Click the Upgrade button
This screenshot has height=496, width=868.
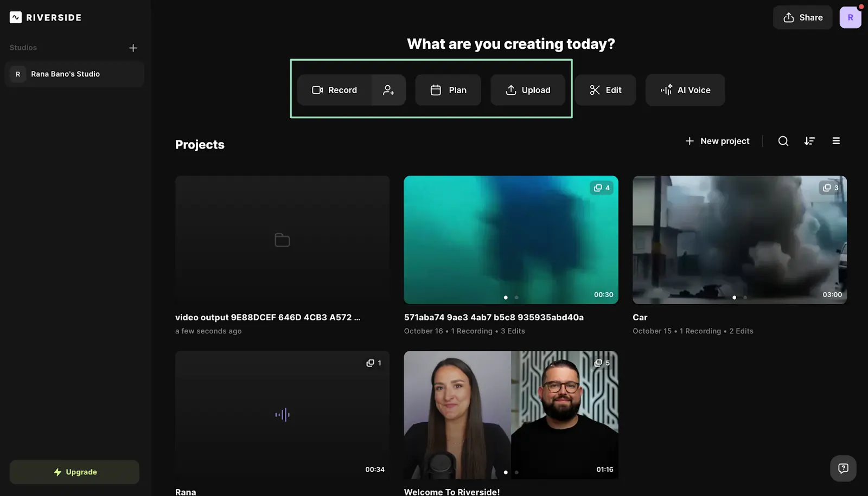point(74,472)
